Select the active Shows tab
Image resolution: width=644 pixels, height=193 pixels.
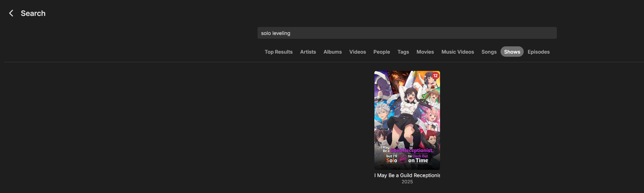pos(512,52)
